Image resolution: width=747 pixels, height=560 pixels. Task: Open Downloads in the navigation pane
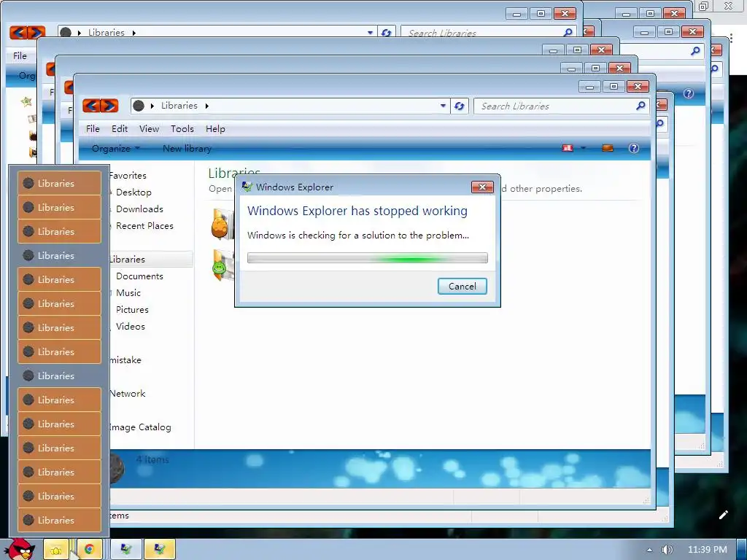[x=139, y=209]
